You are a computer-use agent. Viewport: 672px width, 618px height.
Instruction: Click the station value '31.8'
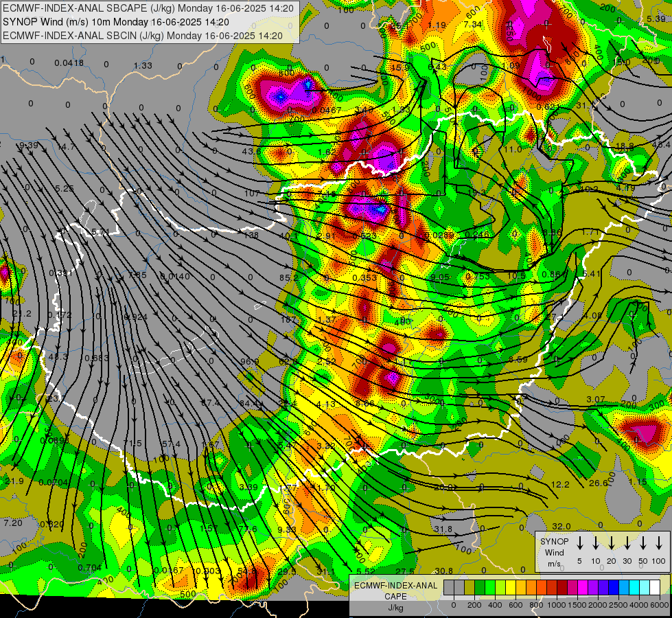[x=443, y=529]
